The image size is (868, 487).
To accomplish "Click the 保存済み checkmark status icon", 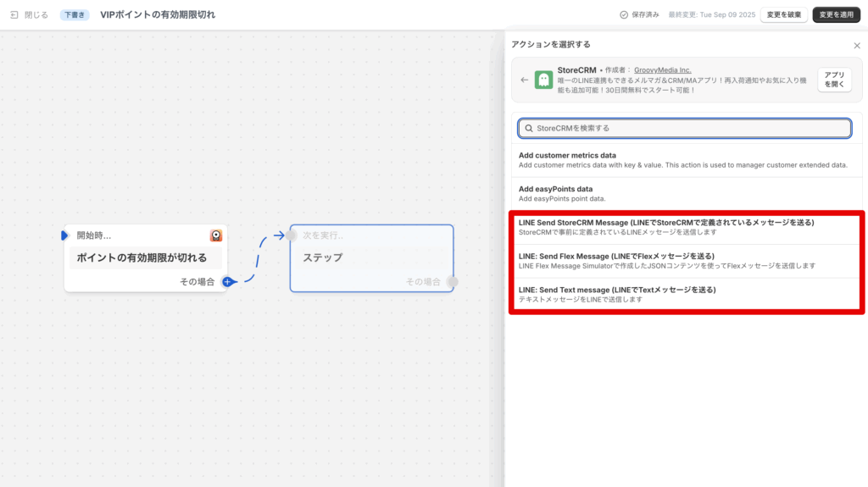I will pyautogui.click(x=624, y=14).
